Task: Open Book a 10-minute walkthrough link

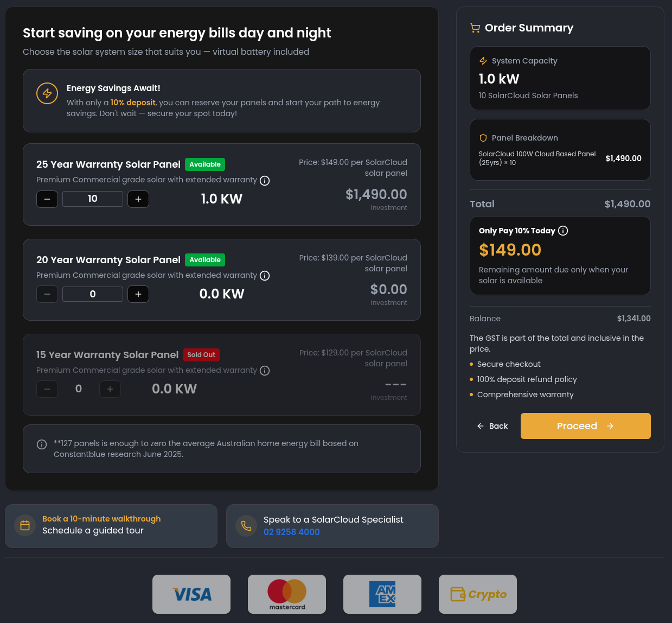Action: [101, 519]
